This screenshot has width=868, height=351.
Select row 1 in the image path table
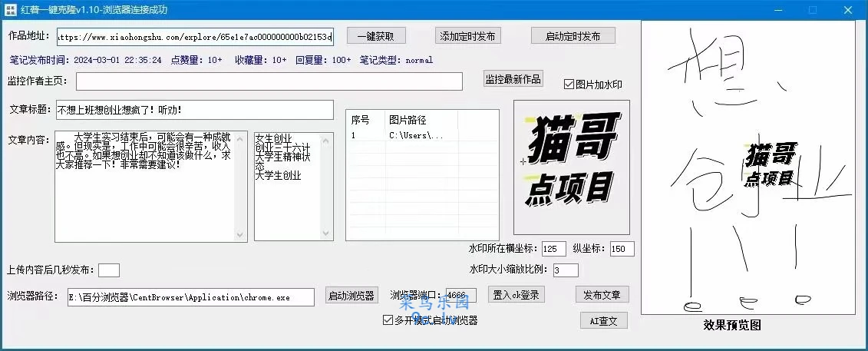pos(421,135)
